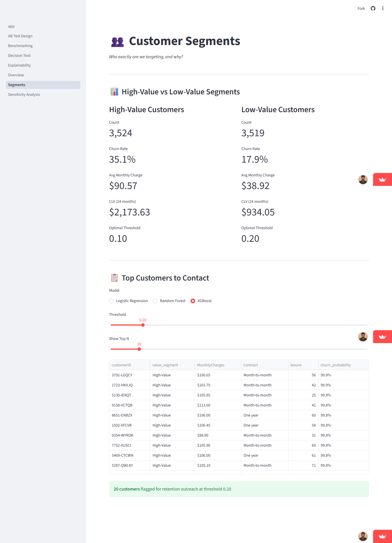Click the High-Value CLV value $2,173.63
This screenshot has height=543, width=392.
pyautogui.click(x=129, y=212)
